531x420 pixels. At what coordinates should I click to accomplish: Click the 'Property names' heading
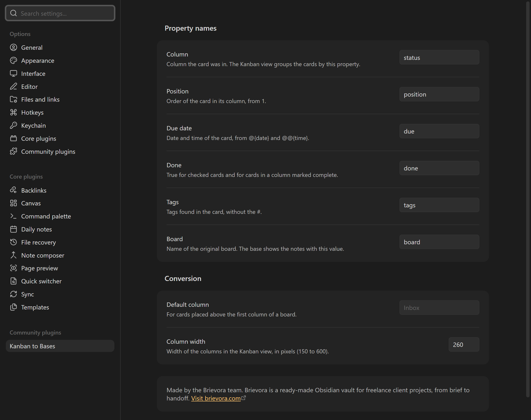point(190,28)
